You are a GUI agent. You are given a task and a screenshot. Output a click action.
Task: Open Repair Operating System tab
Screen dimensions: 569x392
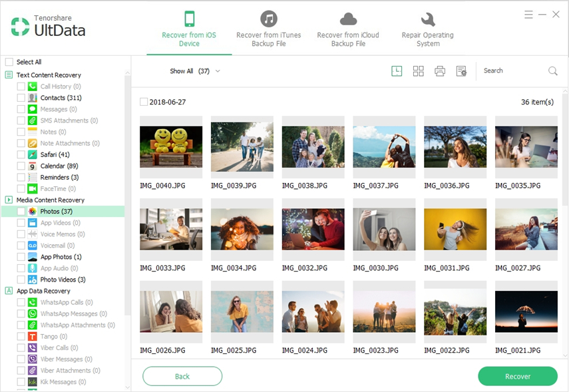point(427,29)
